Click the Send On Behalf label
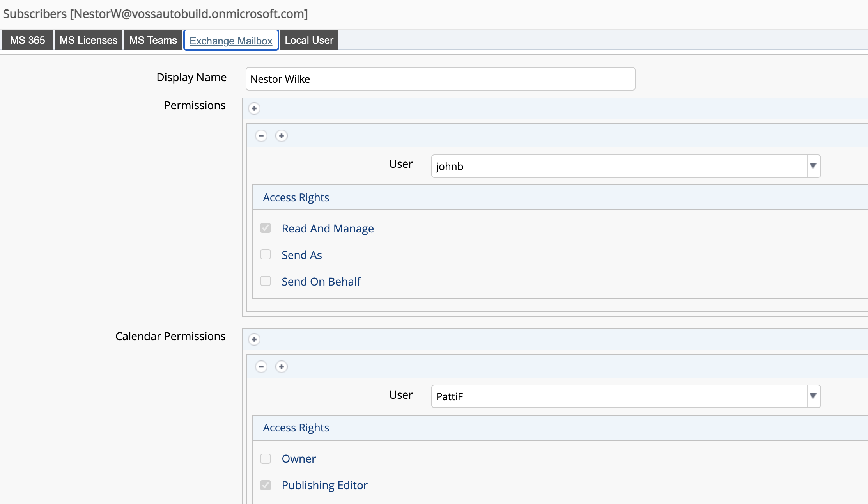 coord(321,282)
